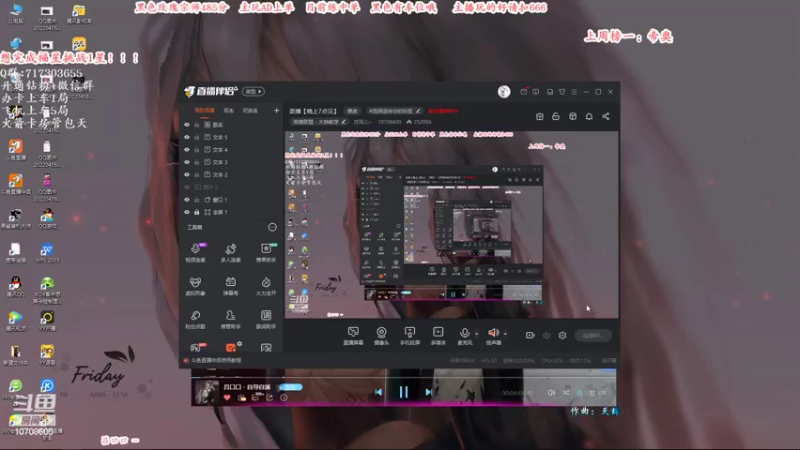The height and width of the screenshot is (450, 800).
Task: Open the 腾讯QQ desktop icon
Action: 15,286
